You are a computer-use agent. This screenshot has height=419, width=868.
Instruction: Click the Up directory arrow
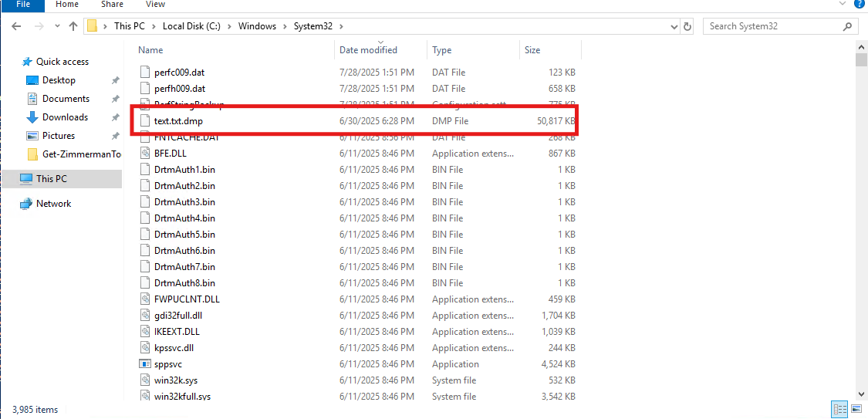(73, 26)
